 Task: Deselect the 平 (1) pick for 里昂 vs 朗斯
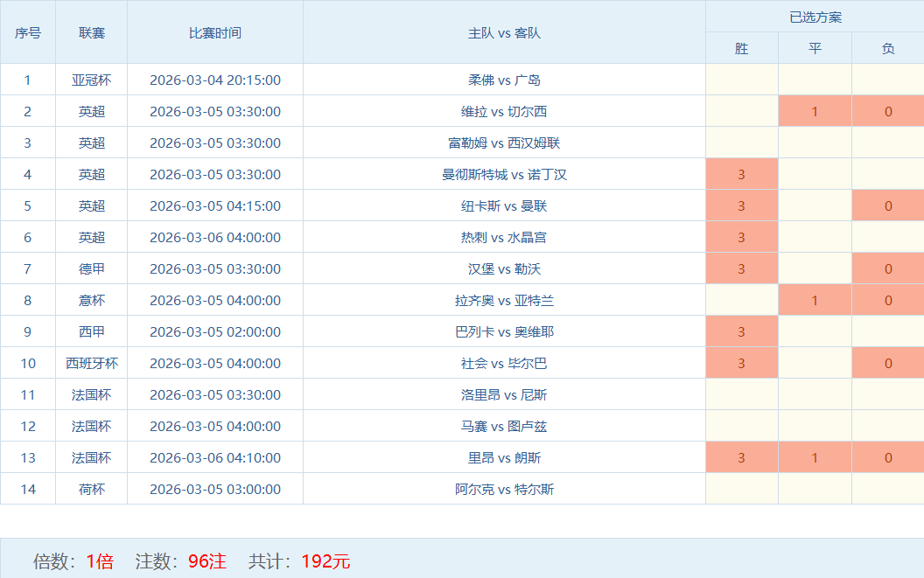coord(815,457)
